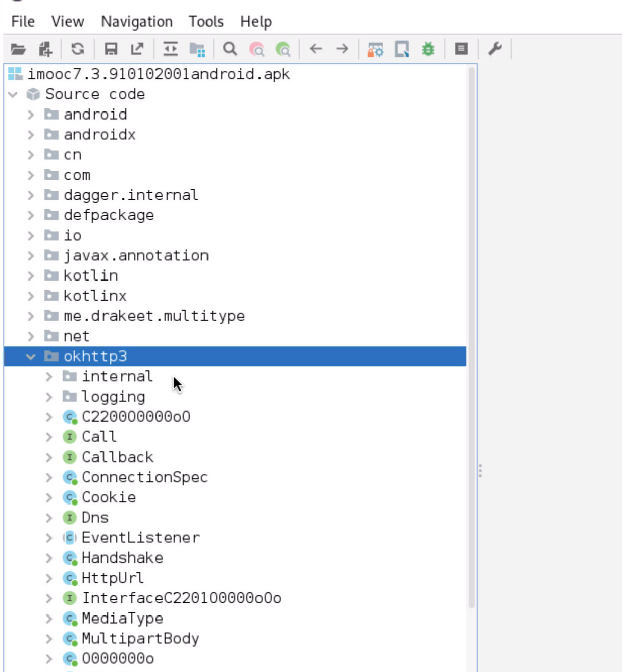This screenshot has height=672, width=622.
Task: Open the View menu
Action: (x=67, y=22)
